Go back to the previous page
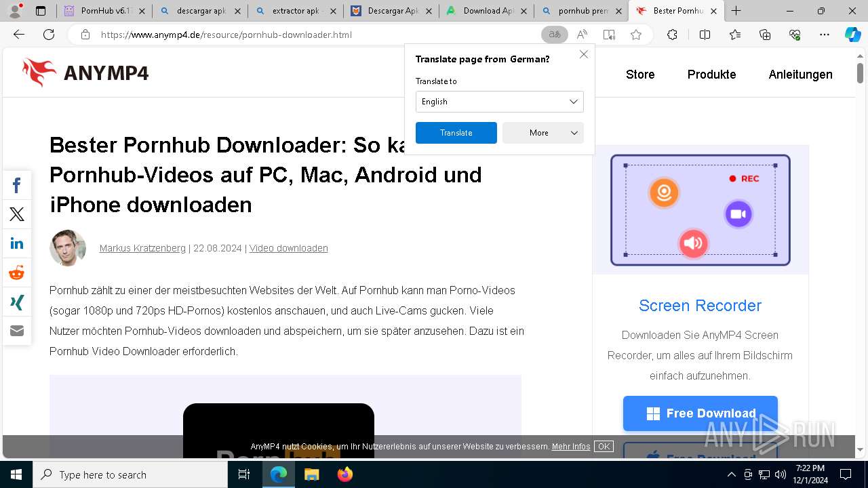868x488 pixels. 19,35
